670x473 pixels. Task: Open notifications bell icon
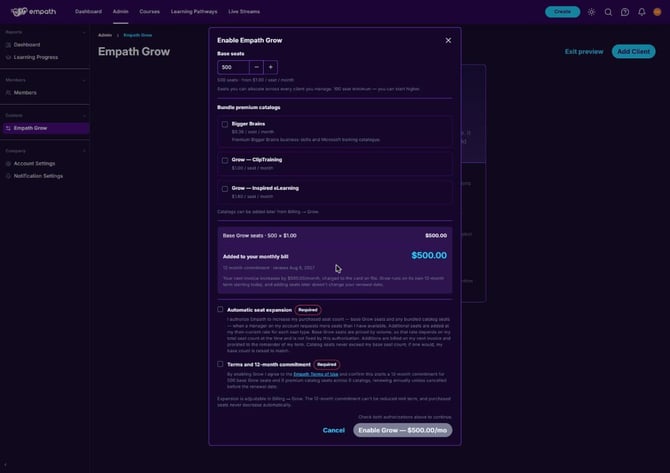[641, 12]
